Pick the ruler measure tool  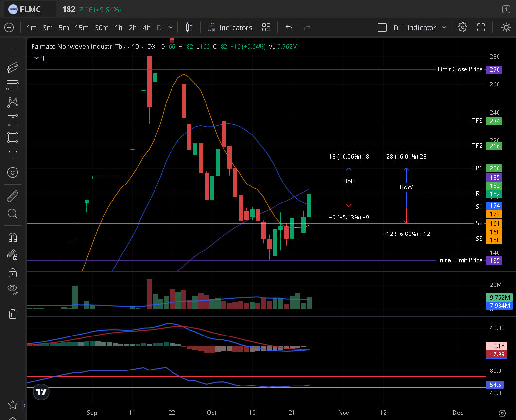(13, 196)
